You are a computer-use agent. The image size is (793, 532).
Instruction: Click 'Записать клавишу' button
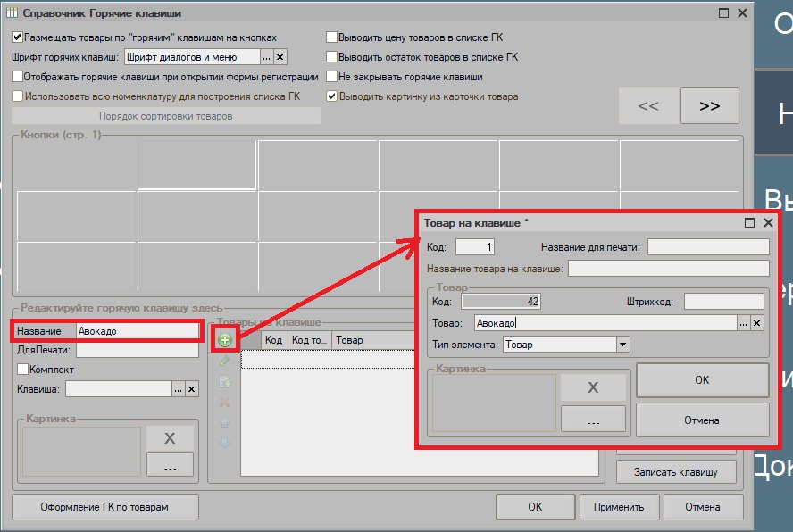pos(676,472)
